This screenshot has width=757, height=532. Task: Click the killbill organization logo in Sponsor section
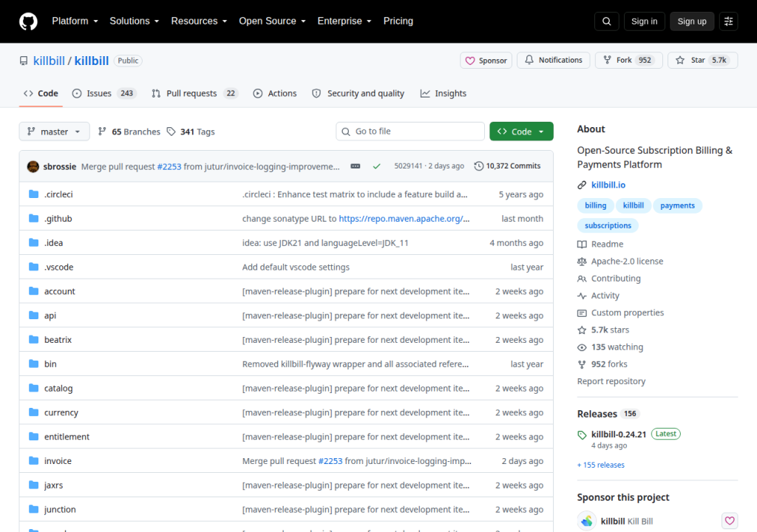(x=586, y=521)
